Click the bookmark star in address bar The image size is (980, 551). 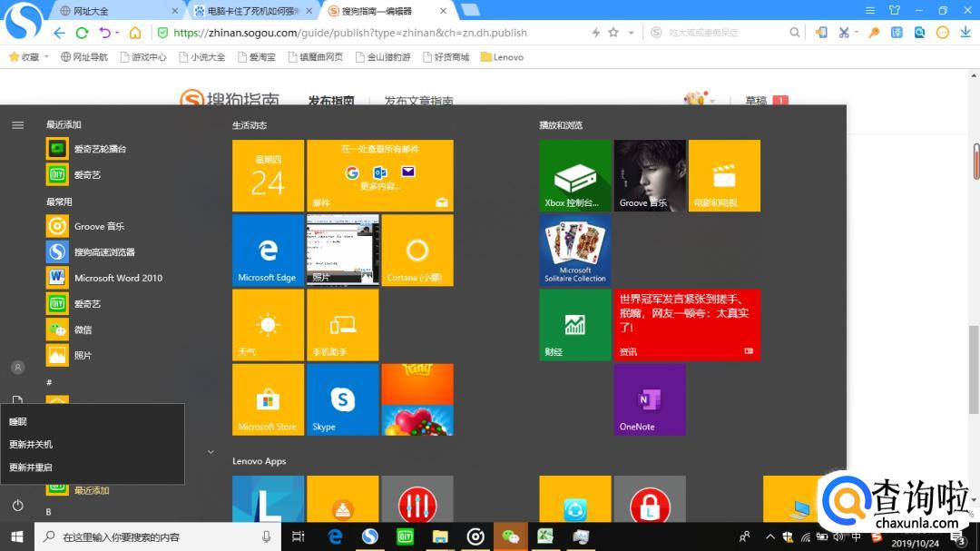pos(613,33)
